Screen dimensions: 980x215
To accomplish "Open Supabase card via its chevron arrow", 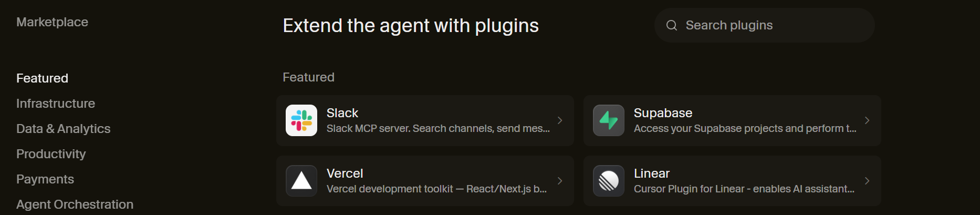I will (867, 120).
